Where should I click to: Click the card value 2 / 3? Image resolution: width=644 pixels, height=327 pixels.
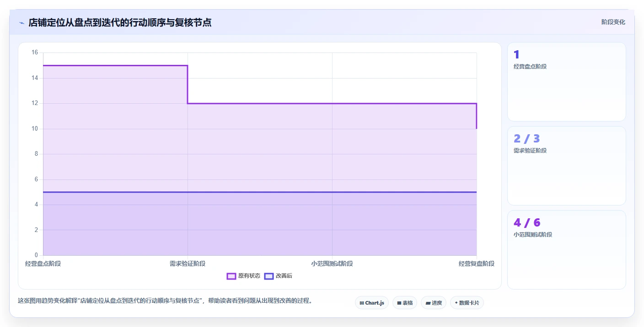click(x=527, y=138)
